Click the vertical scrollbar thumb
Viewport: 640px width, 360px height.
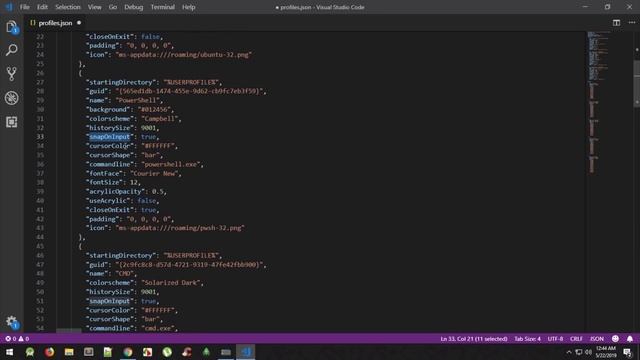pyautogui.click(x=637, y=84)
